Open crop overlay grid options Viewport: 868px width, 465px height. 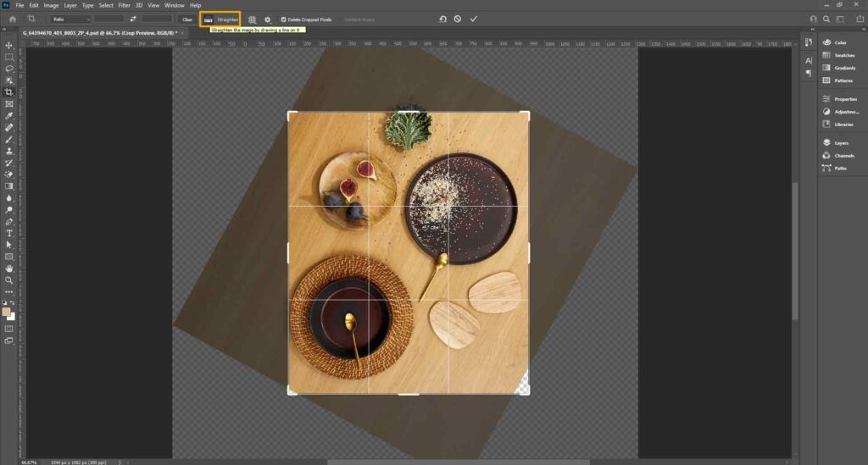click(253, 19)
